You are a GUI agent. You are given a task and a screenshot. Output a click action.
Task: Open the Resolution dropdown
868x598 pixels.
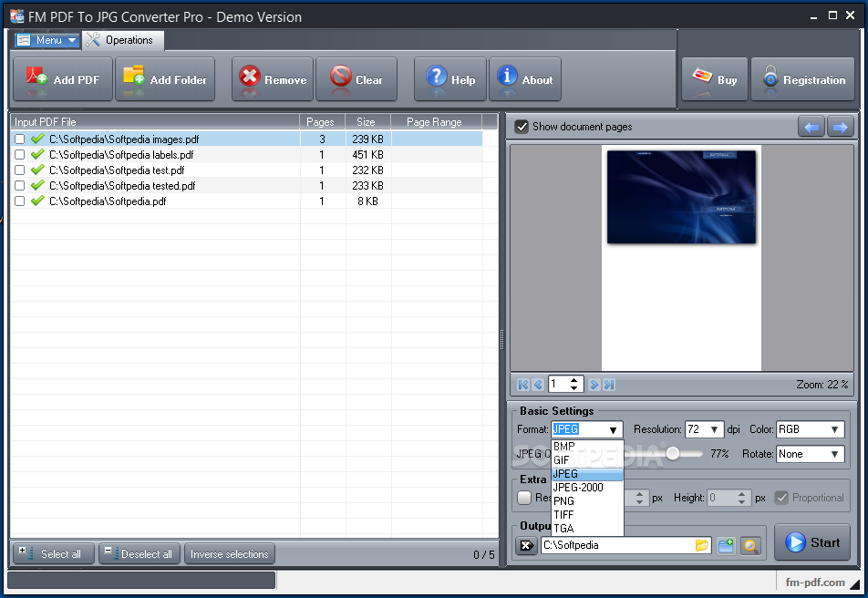[714, 429]
